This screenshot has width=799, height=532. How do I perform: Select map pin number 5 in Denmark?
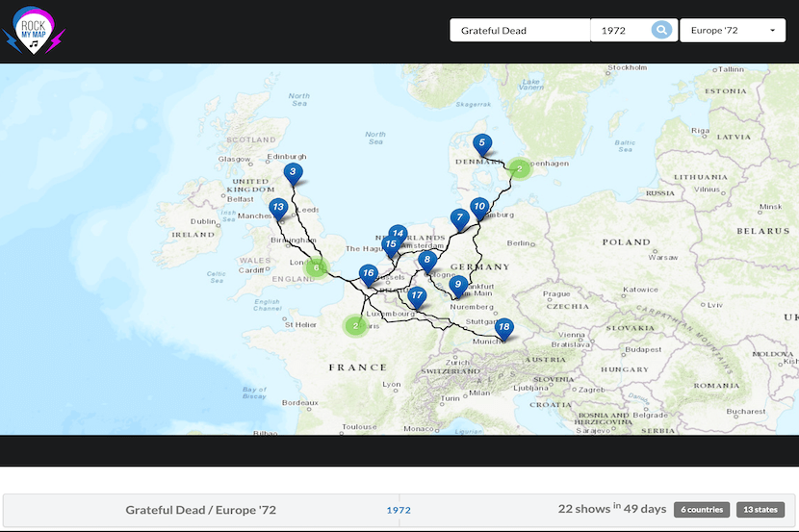482,145
